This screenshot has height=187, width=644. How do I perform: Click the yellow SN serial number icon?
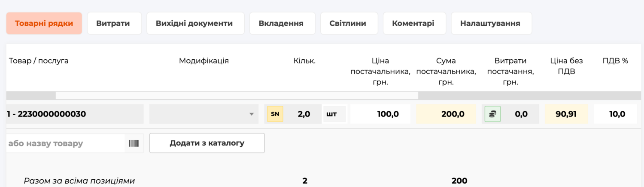[275, 114]
